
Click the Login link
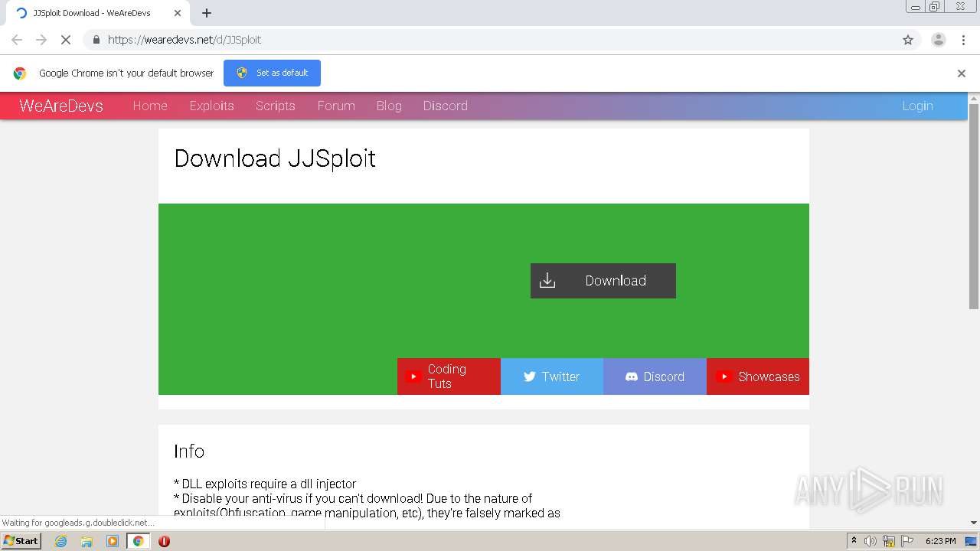coord(917,106)
